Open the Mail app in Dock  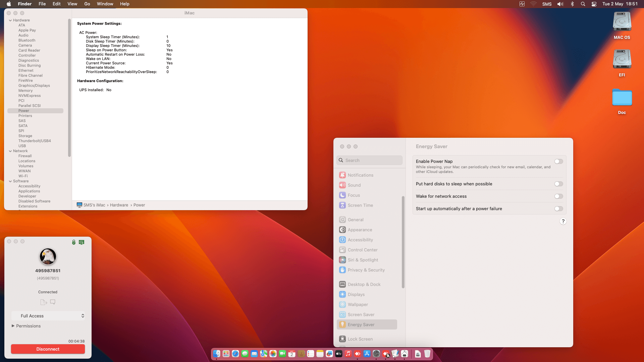point(254,354)
